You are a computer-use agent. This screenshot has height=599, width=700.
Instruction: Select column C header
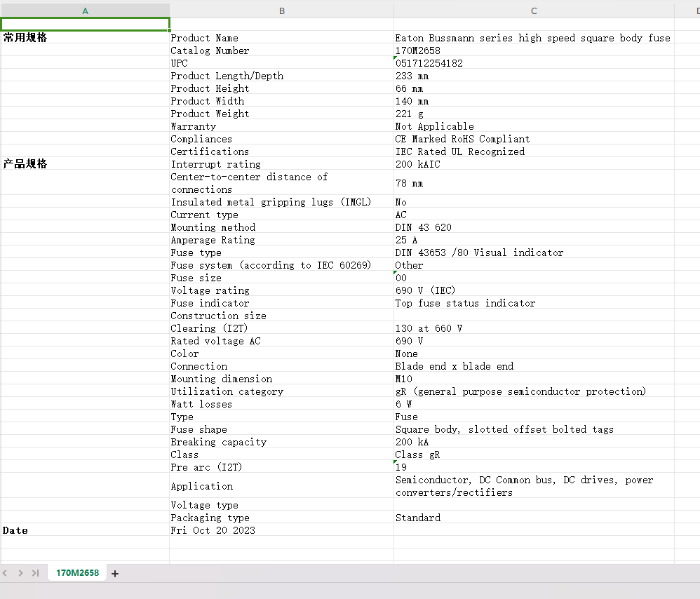point(534,11)
